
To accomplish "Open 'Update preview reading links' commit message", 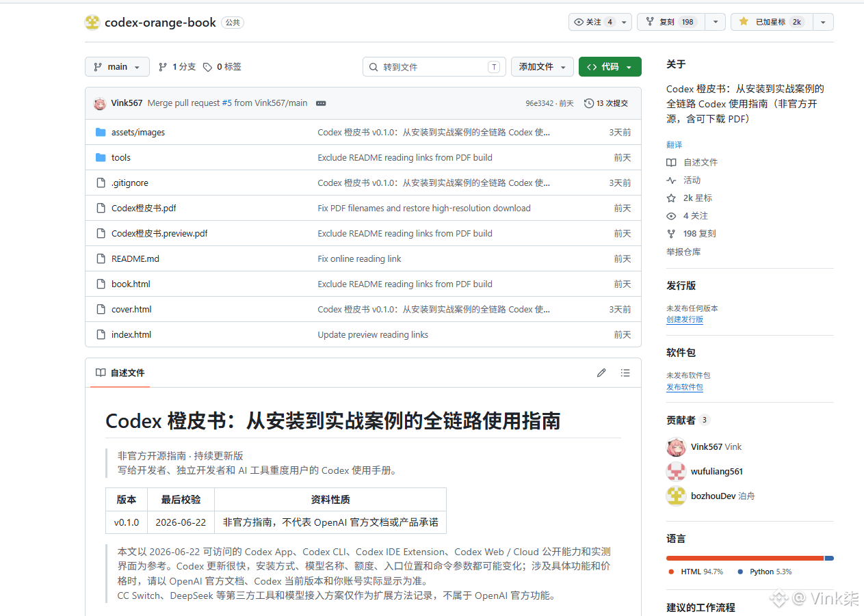I will tap(373, 334).
